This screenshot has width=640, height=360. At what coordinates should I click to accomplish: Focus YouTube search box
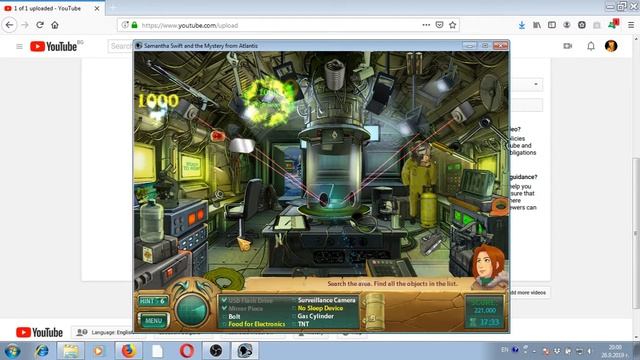coord(121,46)
